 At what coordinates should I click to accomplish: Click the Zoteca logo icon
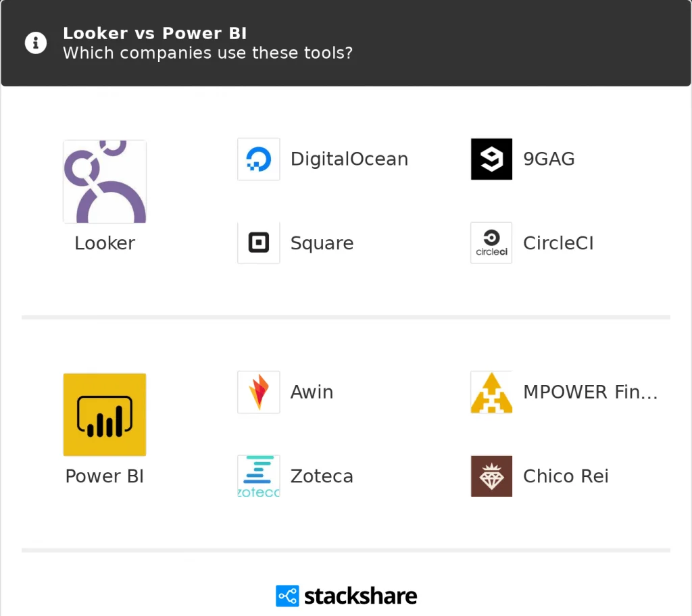point(259,476)
